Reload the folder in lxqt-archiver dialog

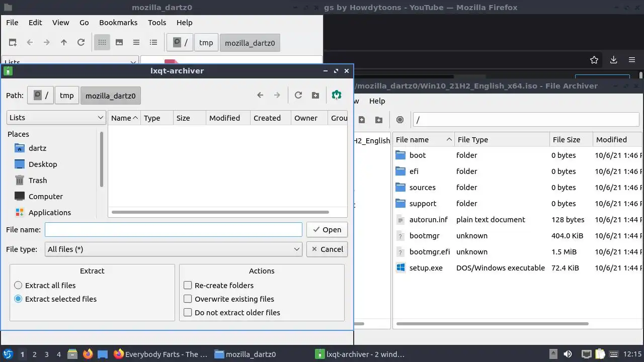[x=298, y=95]
